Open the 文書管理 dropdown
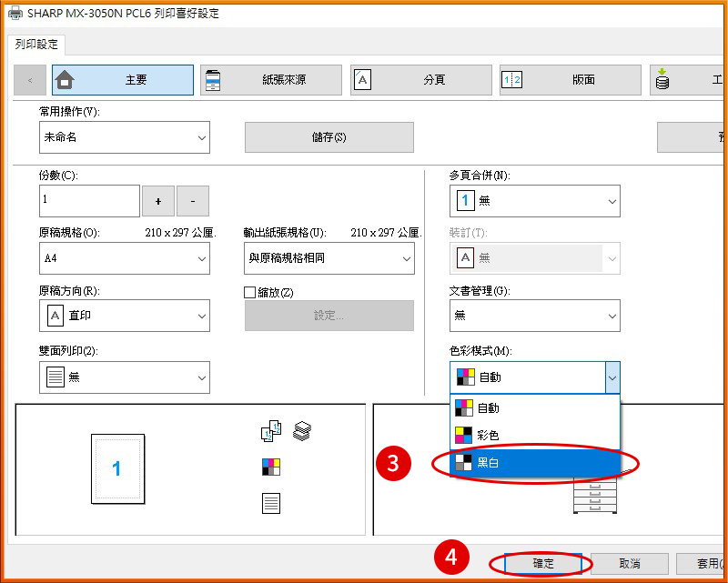Viewport: 728px width, 583px height. coord(535,316)
